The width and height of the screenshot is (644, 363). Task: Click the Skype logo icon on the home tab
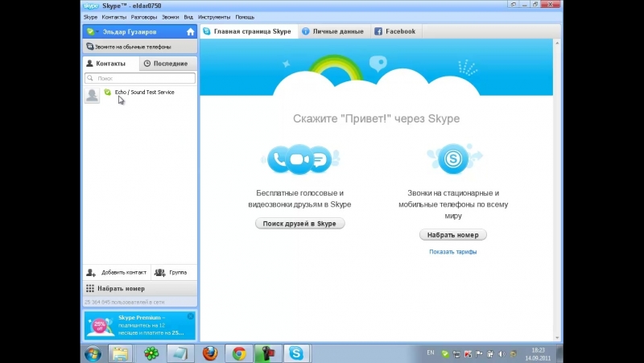(207, 31)
